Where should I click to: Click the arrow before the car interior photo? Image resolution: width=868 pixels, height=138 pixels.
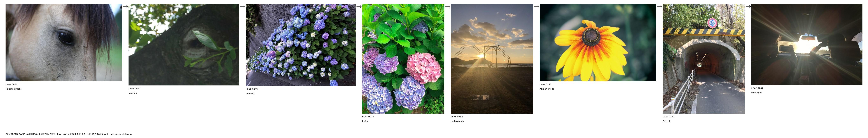[x=748, y=6]
